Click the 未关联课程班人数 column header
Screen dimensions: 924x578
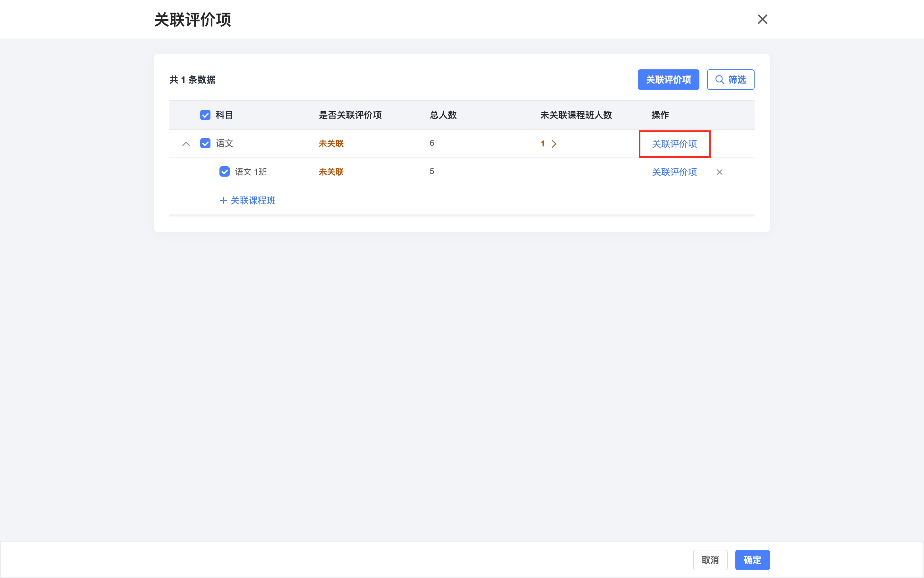tap(576, 115)
